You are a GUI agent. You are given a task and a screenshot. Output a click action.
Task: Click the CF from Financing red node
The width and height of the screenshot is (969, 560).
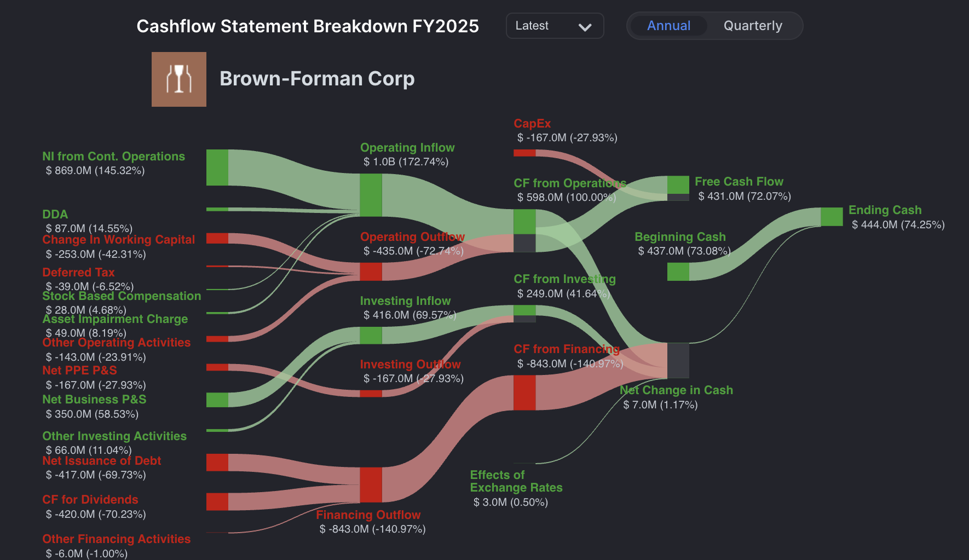(x=524, y=392)
